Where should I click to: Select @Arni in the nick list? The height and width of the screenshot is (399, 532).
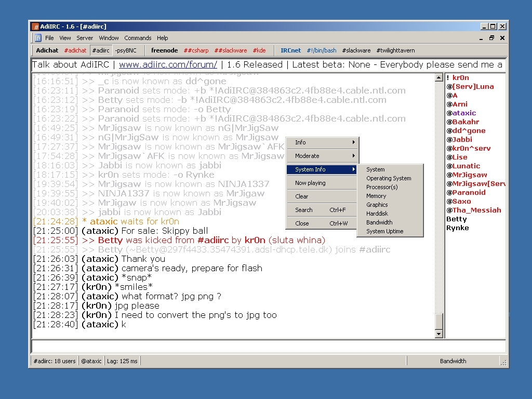coord(457,104)
